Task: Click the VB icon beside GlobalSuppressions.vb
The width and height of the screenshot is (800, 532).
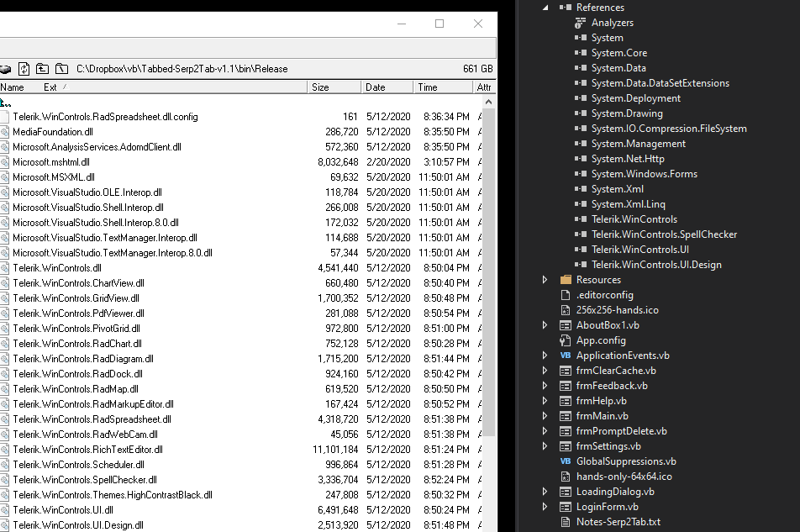Action: point(566,461)
